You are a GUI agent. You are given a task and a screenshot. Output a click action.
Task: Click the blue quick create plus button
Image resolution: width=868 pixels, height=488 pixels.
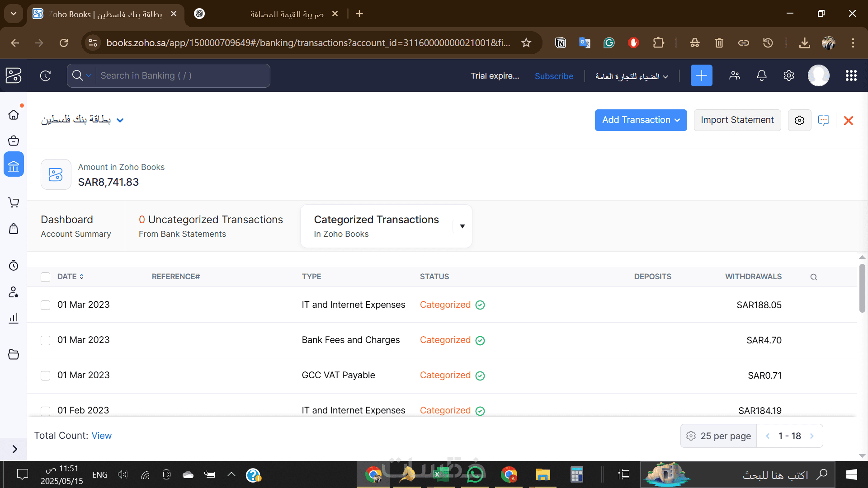(701, 75)
